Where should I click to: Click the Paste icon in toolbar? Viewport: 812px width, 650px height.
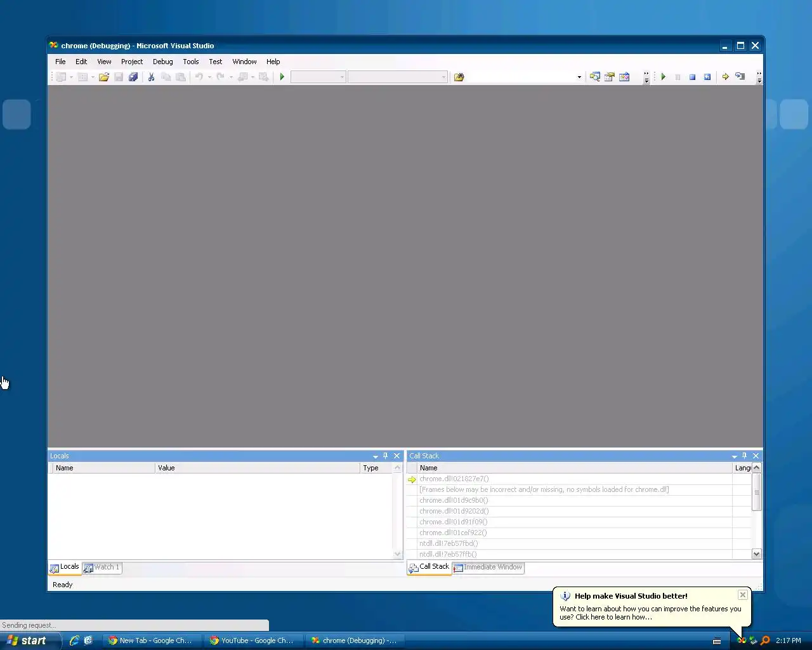(181, 77)
